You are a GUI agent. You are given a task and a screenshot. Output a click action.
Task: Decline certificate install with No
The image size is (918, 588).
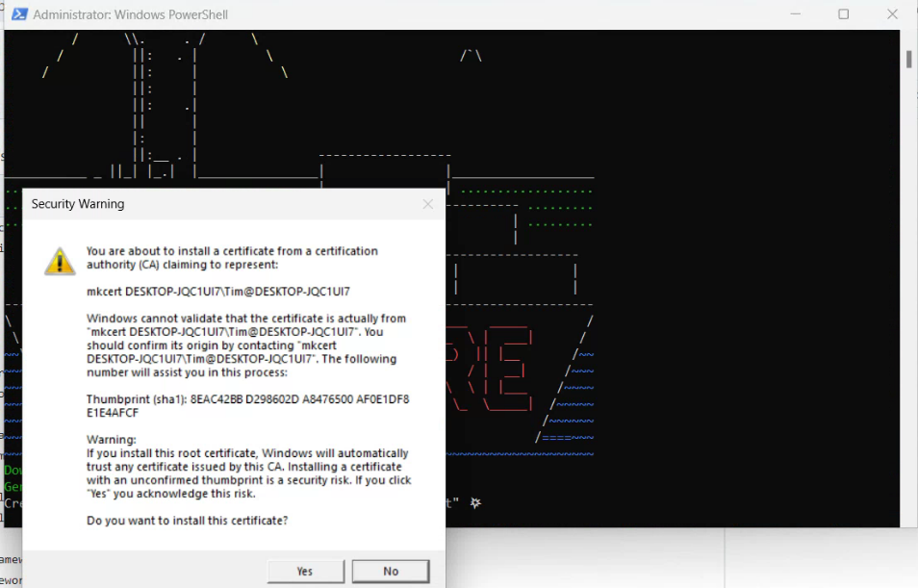tap(390, 571)
